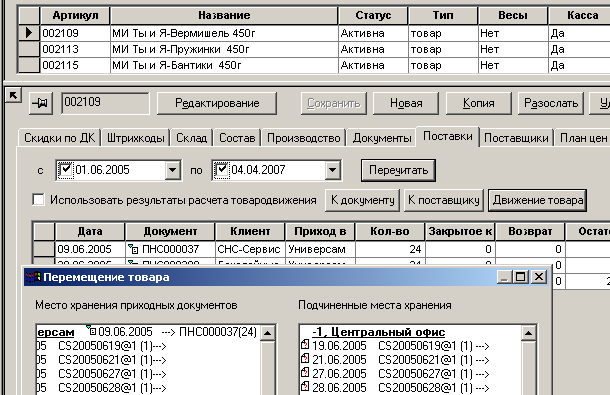This screenshot has height=395, width=610.
Task: Click the arrow icon in panel corner
Action: coord(13,95)
